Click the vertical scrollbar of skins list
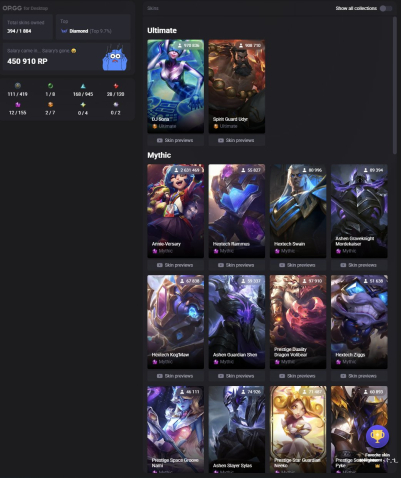The width and height of the screenshot is (401, 478). (395, 85)
